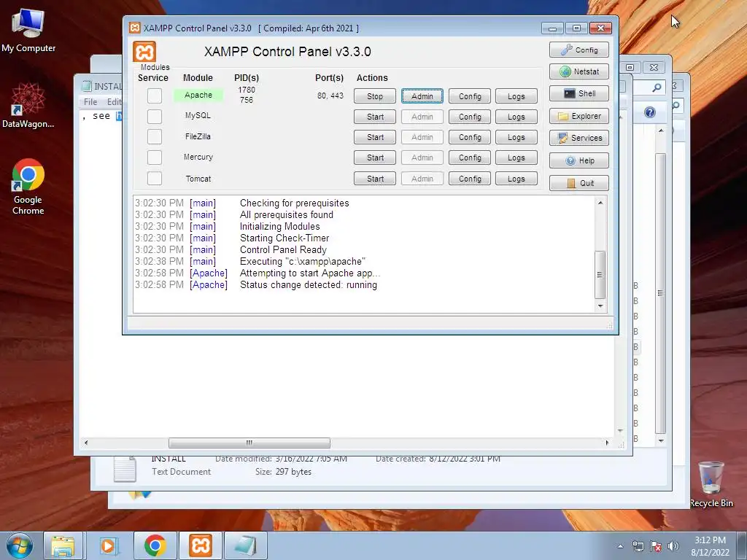Switch to Notepad taskbar icon
Viewport: 747px width, 560px height.
pyautogui.click(x=245, y=545)
